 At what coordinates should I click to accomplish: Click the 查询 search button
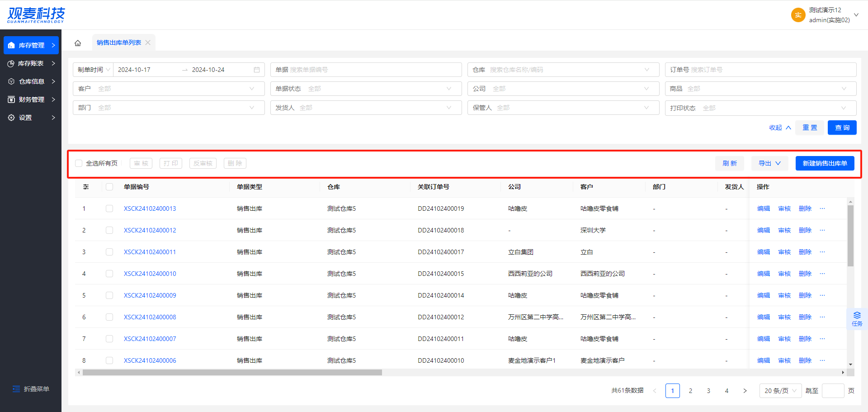842,128
